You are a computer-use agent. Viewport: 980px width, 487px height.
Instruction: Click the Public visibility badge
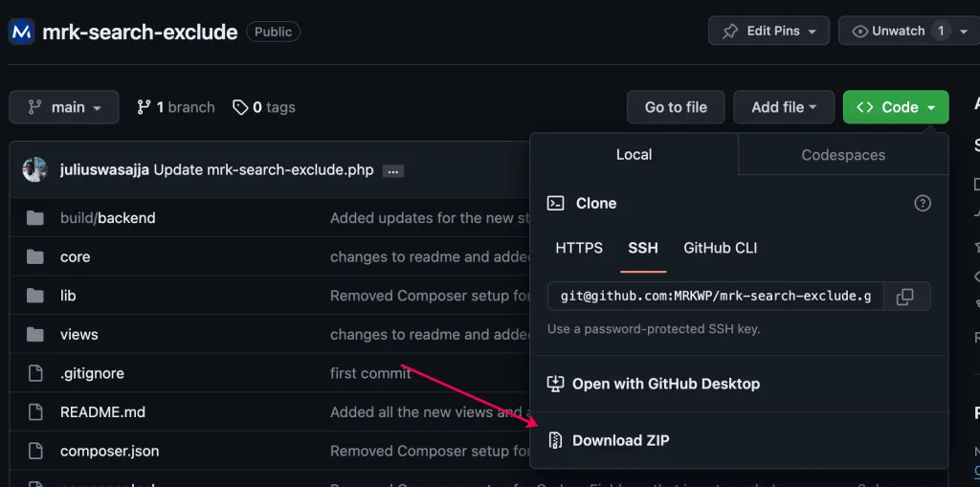(273, 32)
